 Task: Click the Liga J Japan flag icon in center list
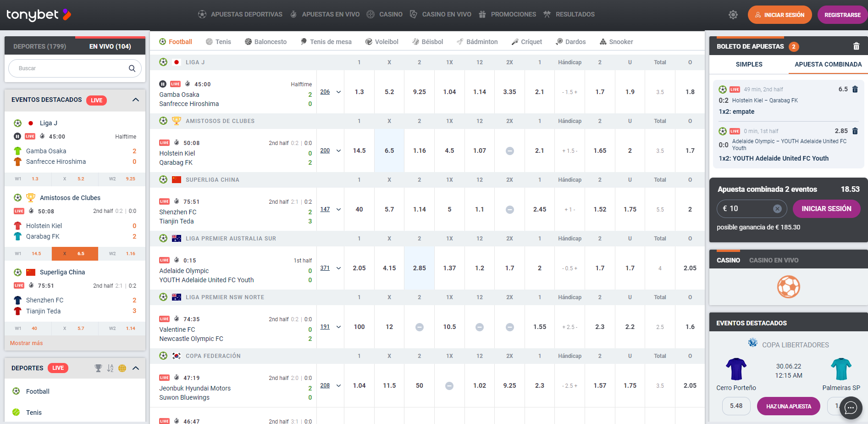[177, 62]
